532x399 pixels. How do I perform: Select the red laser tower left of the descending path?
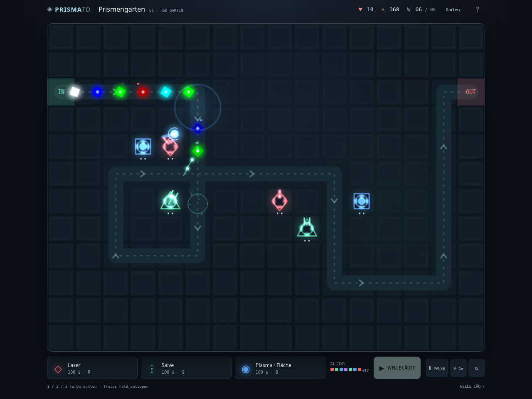coord(170,147)
